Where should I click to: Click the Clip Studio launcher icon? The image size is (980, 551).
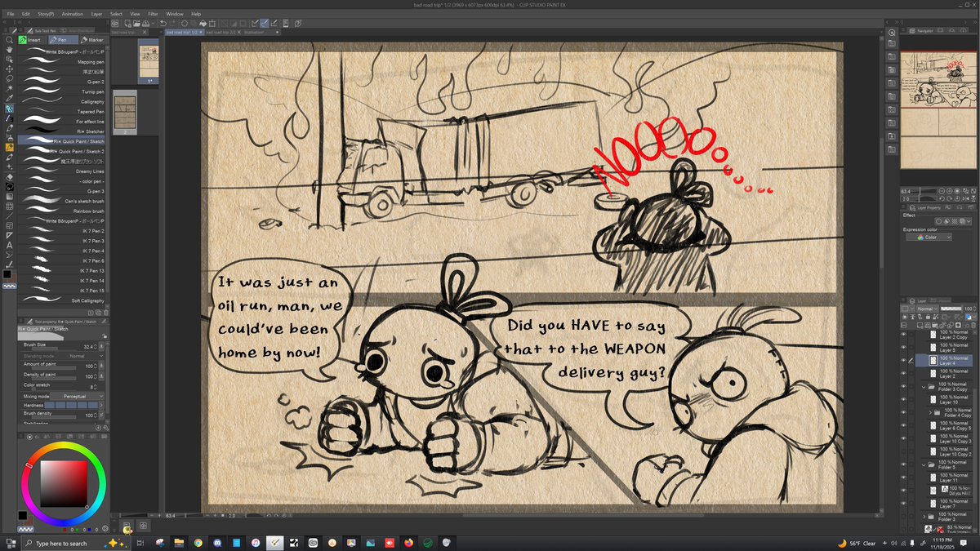(115, 23)
